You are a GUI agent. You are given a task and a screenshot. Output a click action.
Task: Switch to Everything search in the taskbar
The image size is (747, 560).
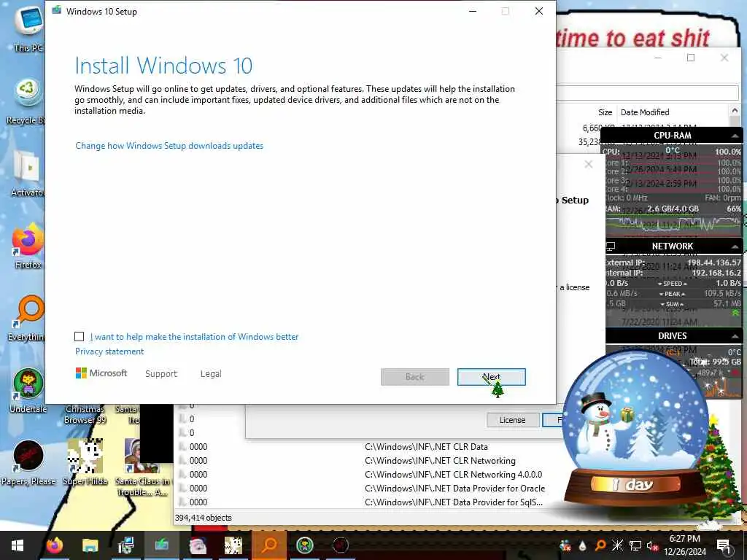[269, 545]
